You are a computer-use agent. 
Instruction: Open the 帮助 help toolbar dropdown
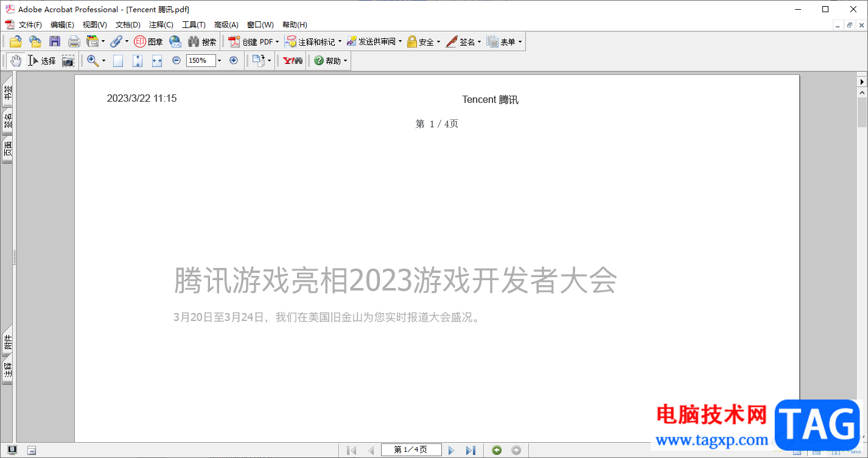(x=331, y=60)
